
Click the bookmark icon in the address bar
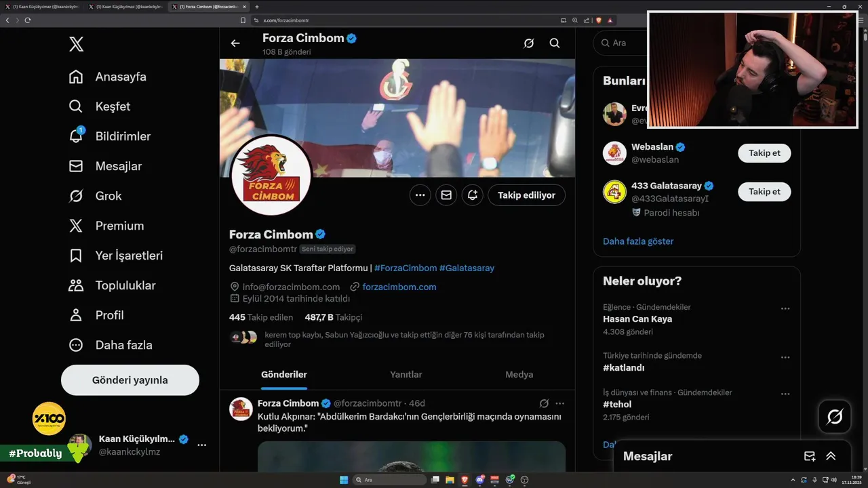point(243,20)
